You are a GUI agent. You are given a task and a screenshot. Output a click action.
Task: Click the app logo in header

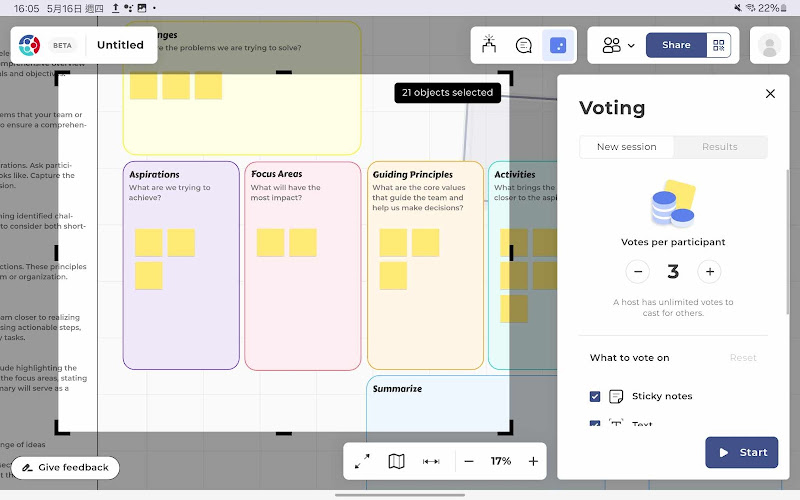pyautogui.click(x=30, y=45)
